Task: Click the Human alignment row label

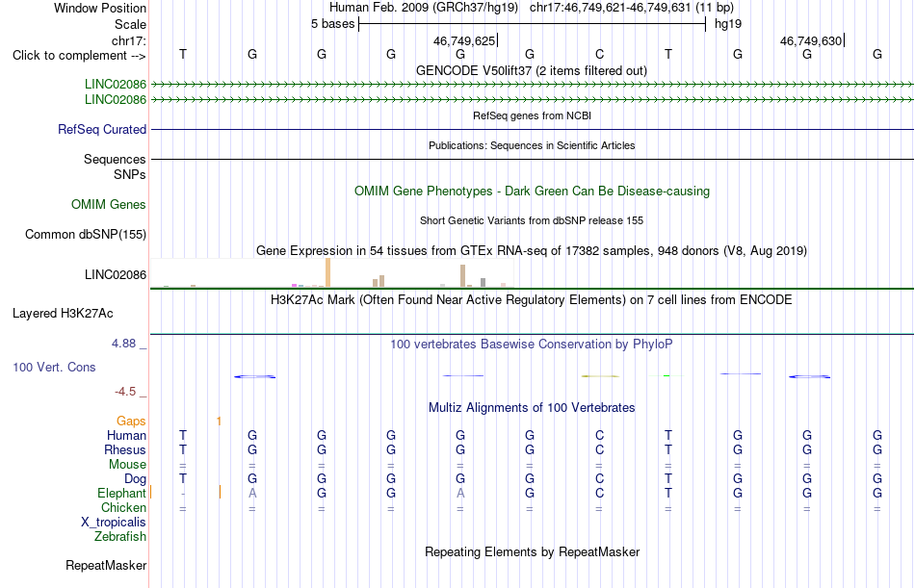Action: coord(126,436)
